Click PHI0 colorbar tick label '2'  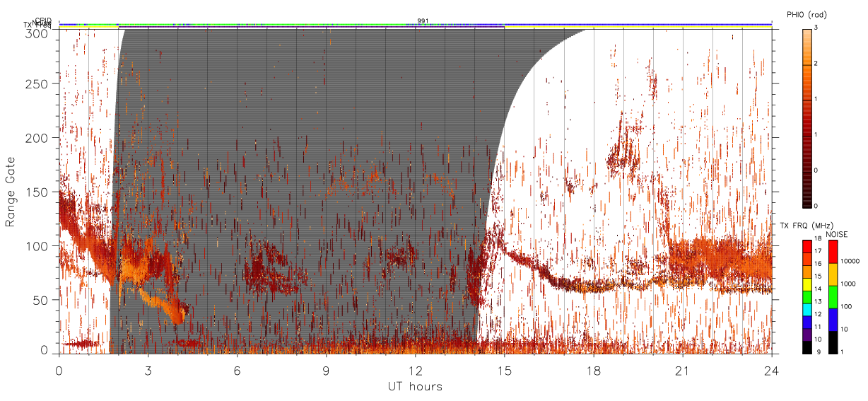pos(816,64)
